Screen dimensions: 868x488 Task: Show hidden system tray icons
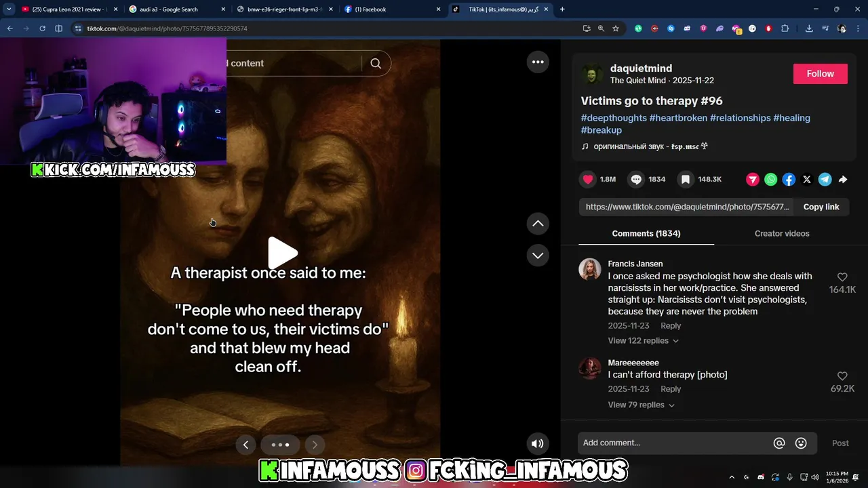pos(732,477)
